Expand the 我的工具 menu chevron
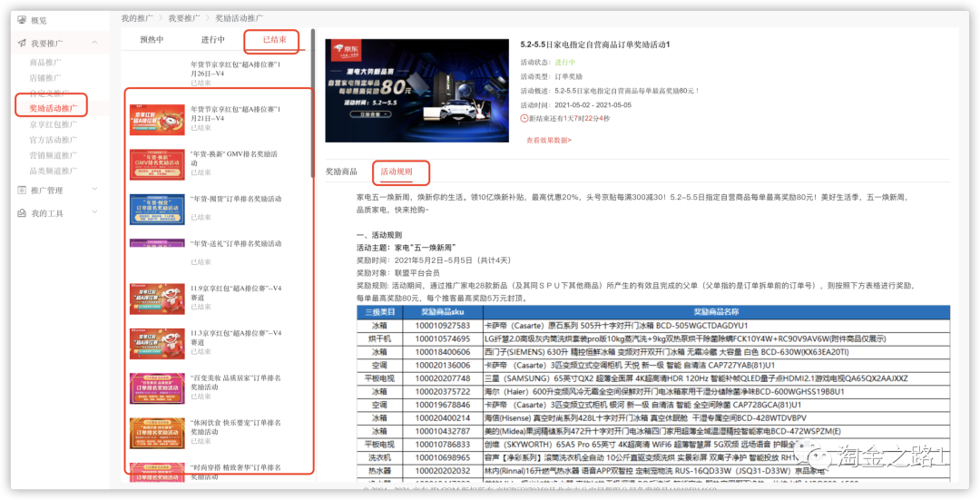Screen dimensions: 980x500 (95, 212)
